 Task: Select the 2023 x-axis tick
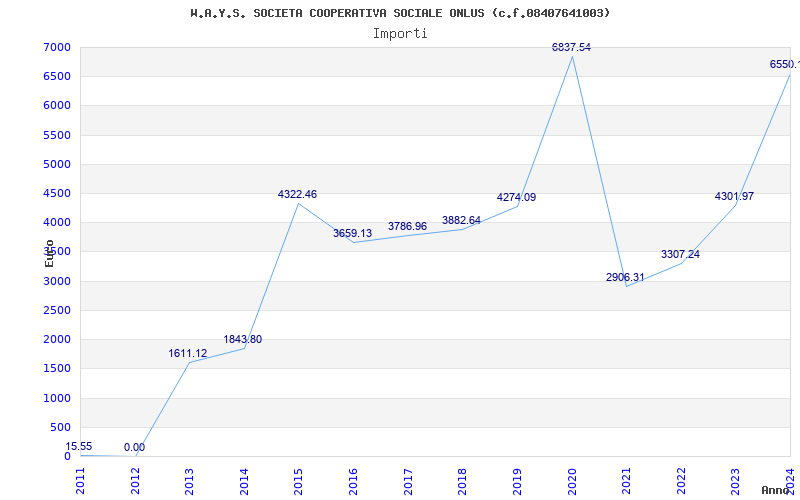[x=736, y=481]
